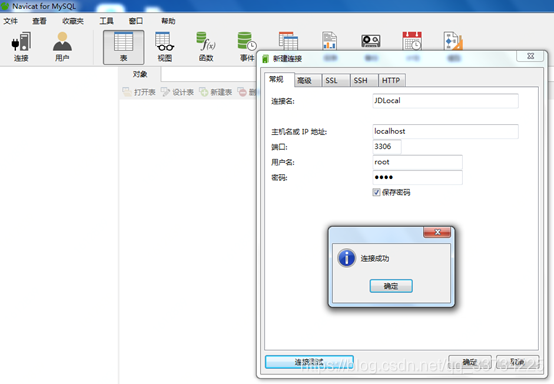This screenshot has height=384, width=554.
Task: Open the User (用户) toolbar icon
Action: pyautogui.click(x=62, y=47)
